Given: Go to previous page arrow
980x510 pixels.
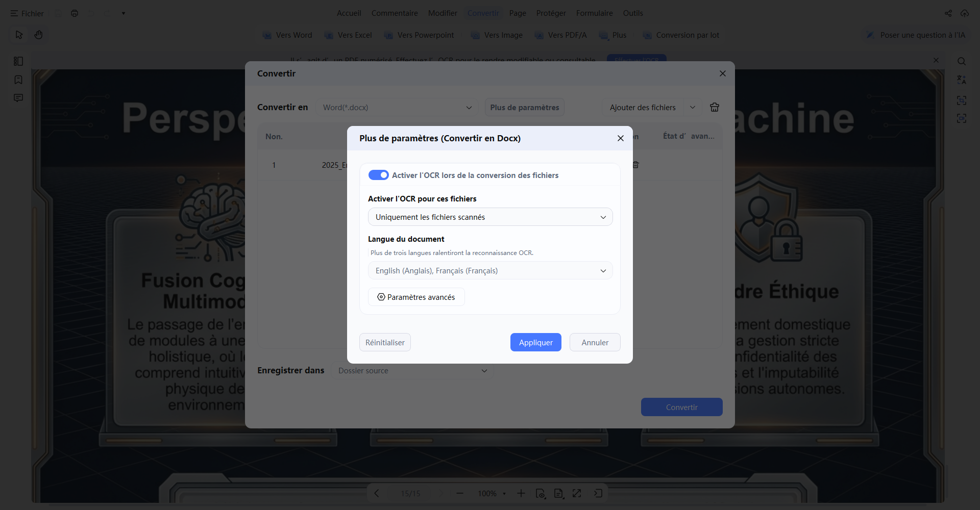Looking at the screenshot, I should tap(377, 493).
